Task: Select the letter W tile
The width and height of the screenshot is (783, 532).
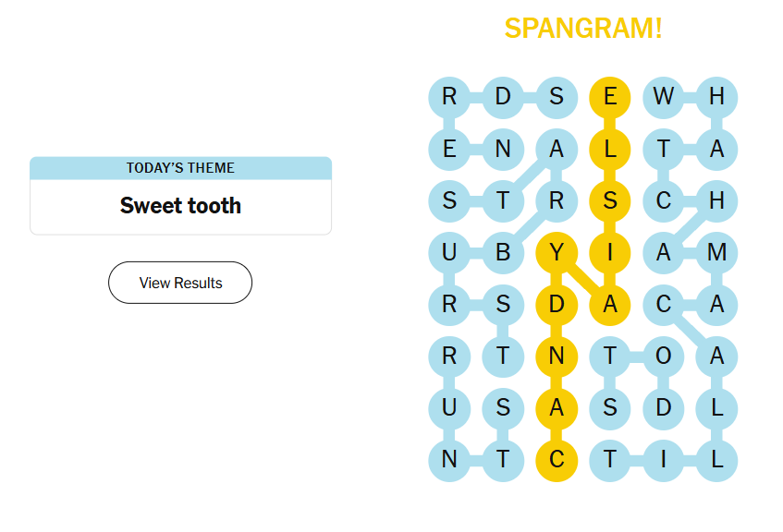Action: pos(664,96)
